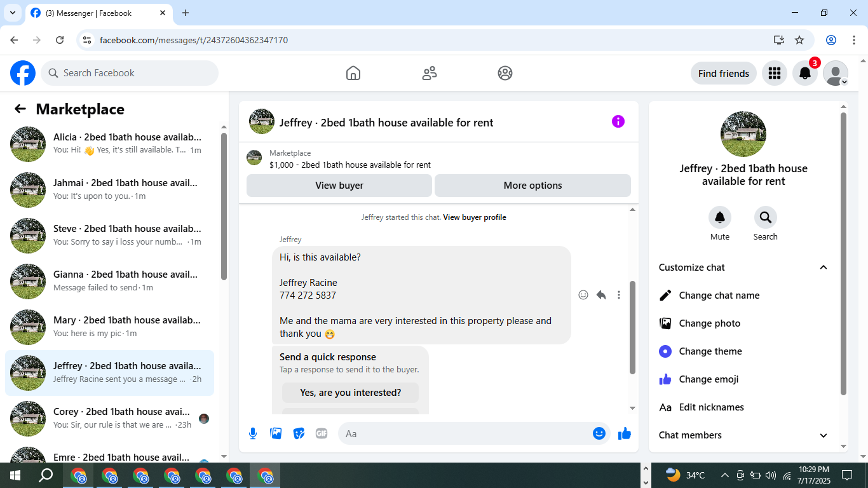Switch to the Messenger Facebook browser tab
Screen dimensions: 868x488
point(98,13)
